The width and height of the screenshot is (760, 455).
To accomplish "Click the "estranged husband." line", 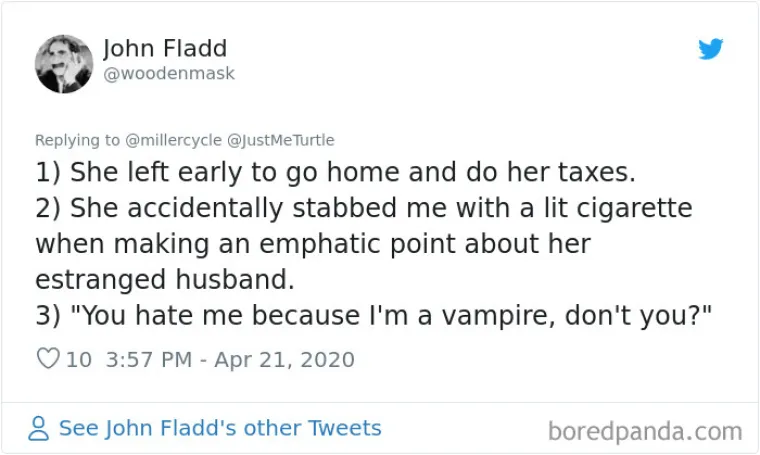I will click(x=164, y=280).
